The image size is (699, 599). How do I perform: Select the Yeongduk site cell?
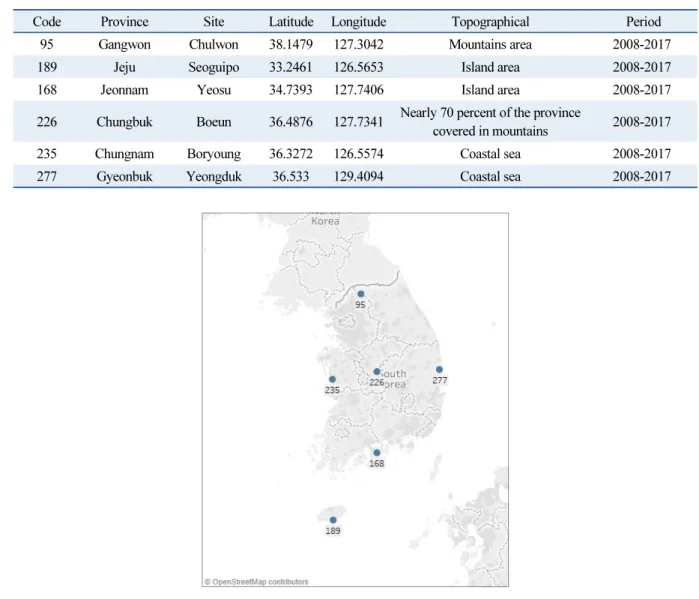[x=214, y=176]
